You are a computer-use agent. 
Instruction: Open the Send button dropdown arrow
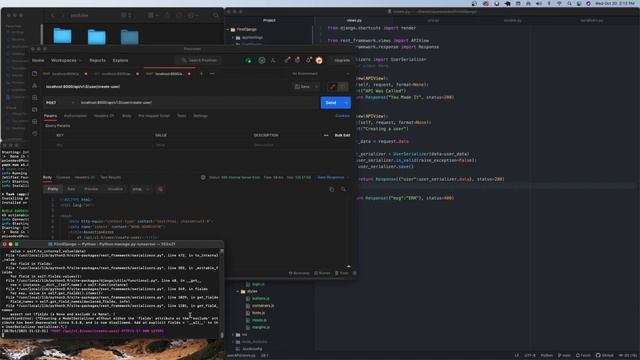pos(346,103)
